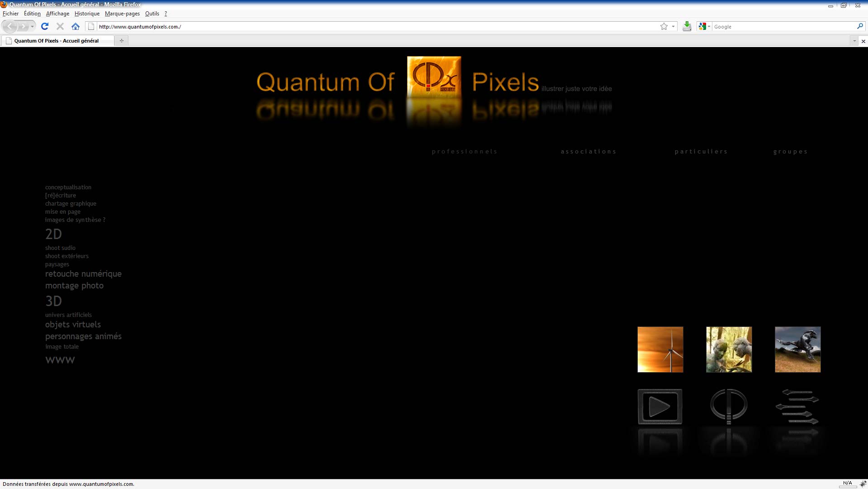868x489 pixels.
Task: Open the professionnels section
Action: pyautogui.click(x=465, y=152)
